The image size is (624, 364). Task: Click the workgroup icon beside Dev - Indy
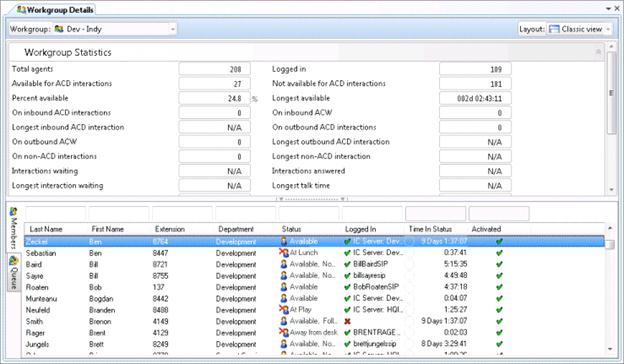59,29
